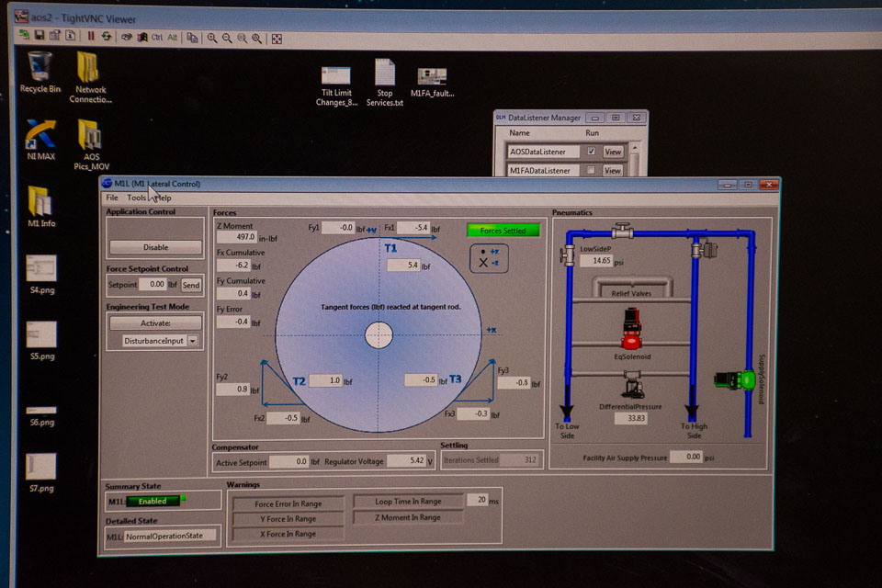Click the Send setpoint button
The height and width of the screenshot is (588, 882).
pos(190,285)
